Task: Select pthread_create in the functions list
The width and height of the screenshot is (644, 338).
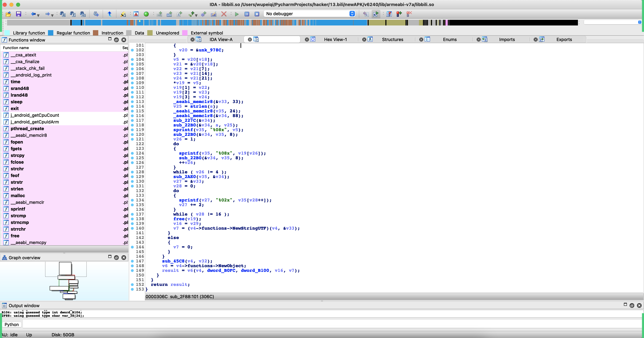Action: (x=27, y=129)
